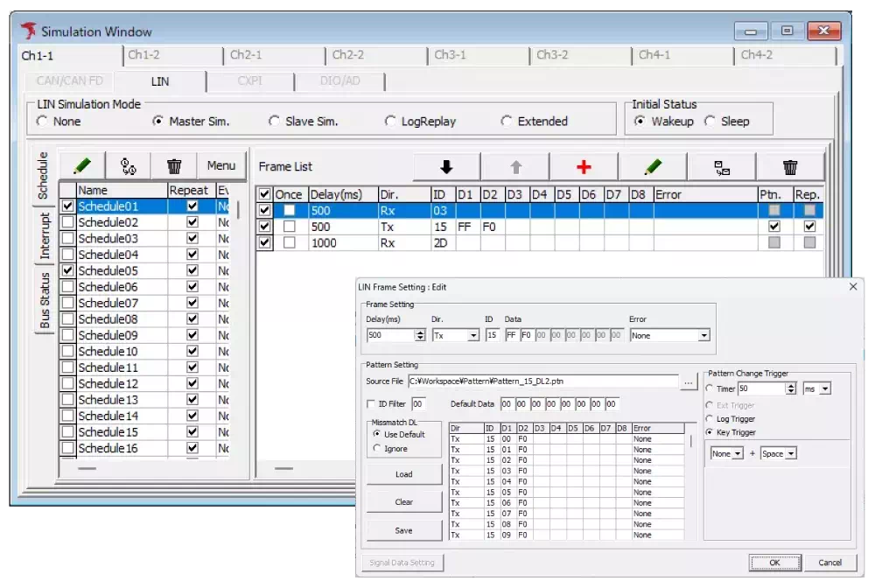Screen dimensions: 875x588
Task: Click the OK button in dialog
Action: tap(774, 563)
